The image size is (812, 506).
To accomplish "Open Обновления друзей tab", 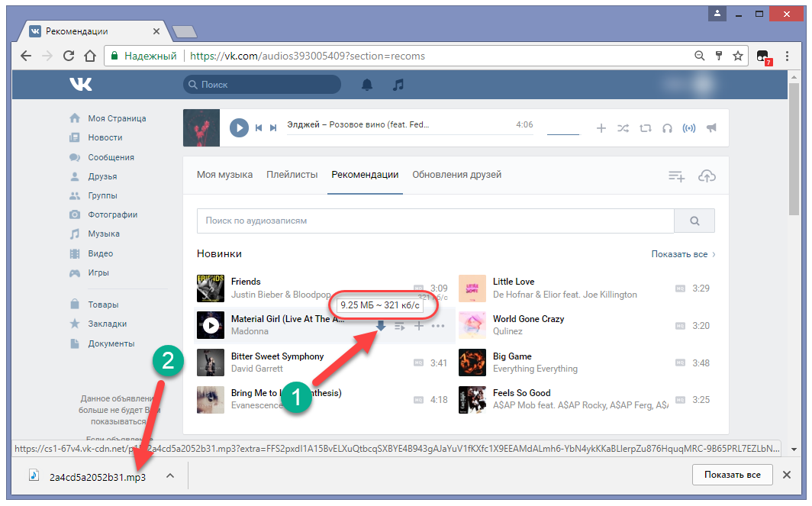I will coord(456,175).
